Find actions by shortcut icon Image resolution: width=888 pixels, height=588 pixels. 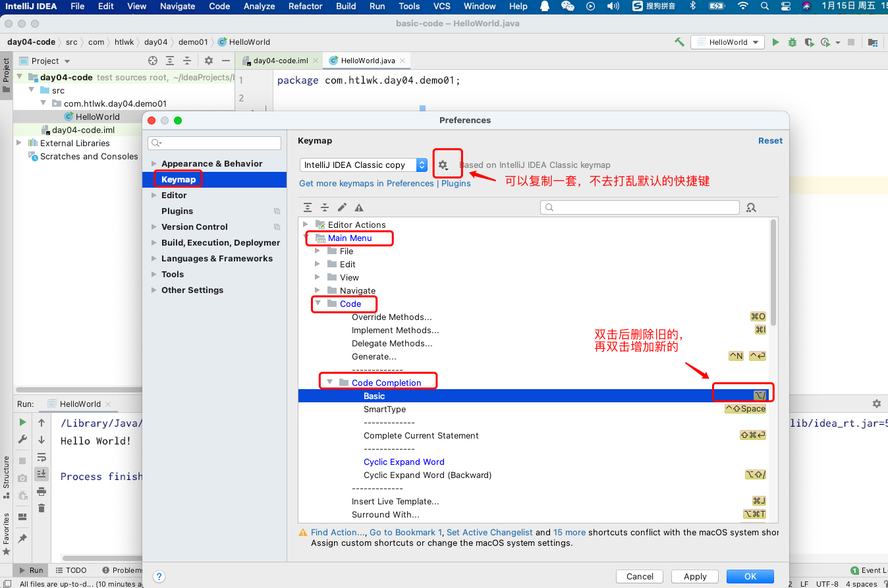[751, 207]
